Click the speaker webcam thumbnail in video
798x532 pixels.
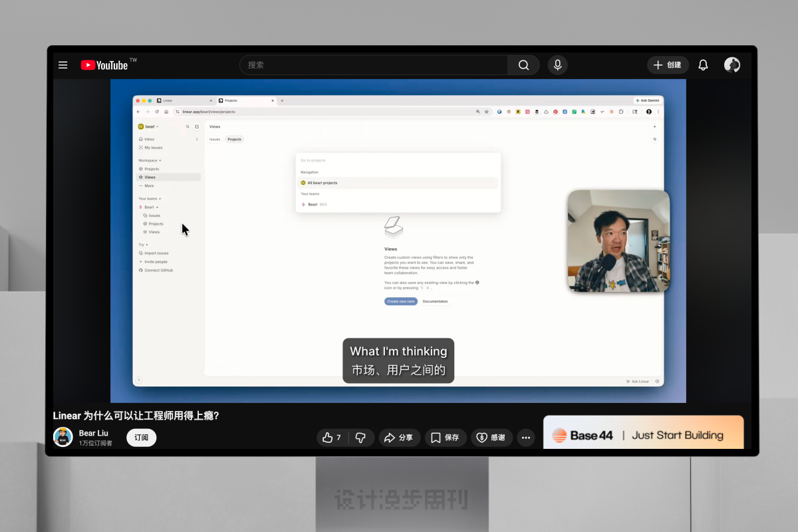(618, 241)
